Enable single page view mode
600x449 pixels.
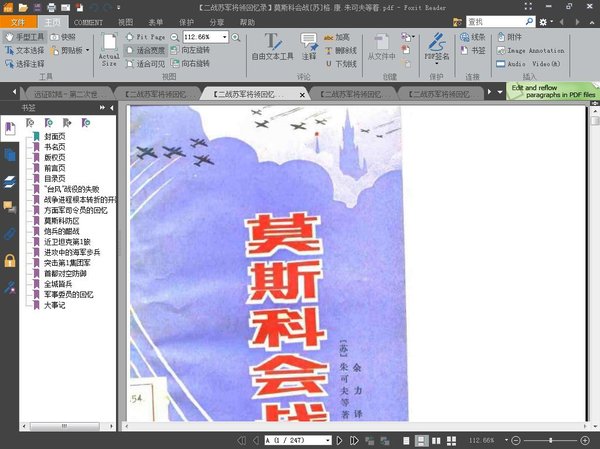406,440
